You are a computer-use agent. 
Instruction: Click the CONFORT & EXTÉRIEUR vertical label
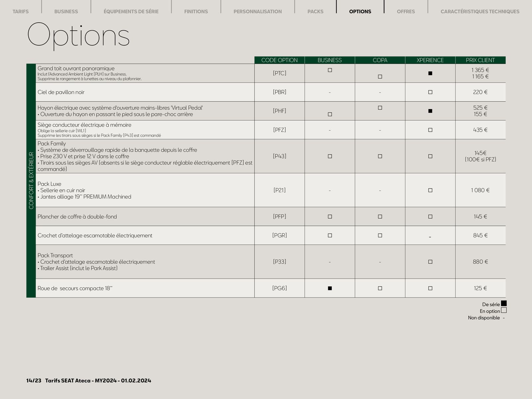(x=31, y=181)
